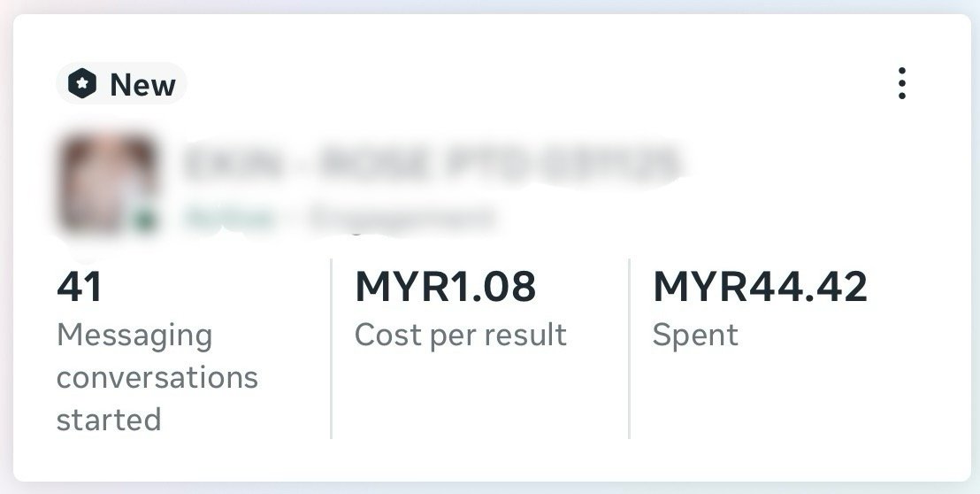Click the green active status dot

click(146, 220)
